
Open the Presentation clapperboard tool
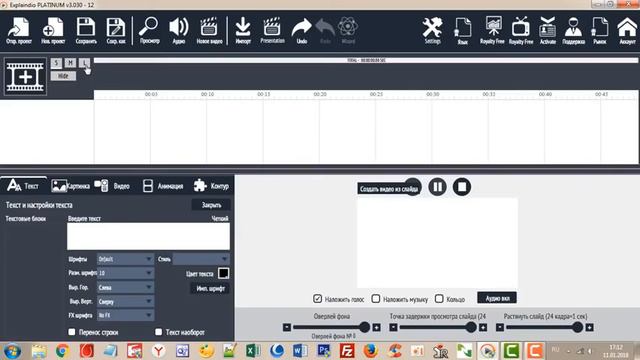272,30
